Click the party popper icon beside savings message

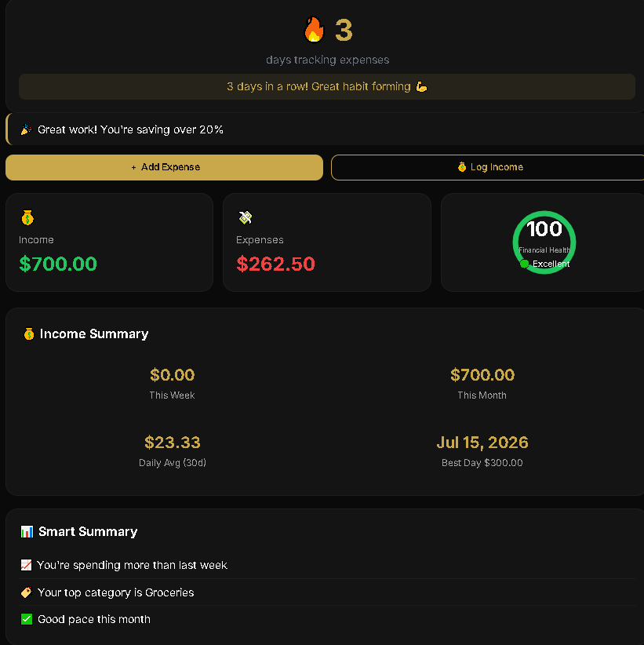[x=26, y=129]
